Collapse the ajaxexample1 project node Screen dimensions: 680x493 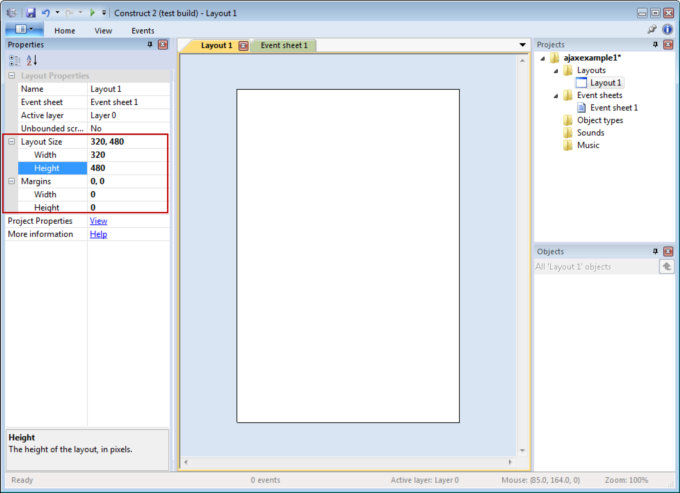click(x=543, y=58)
